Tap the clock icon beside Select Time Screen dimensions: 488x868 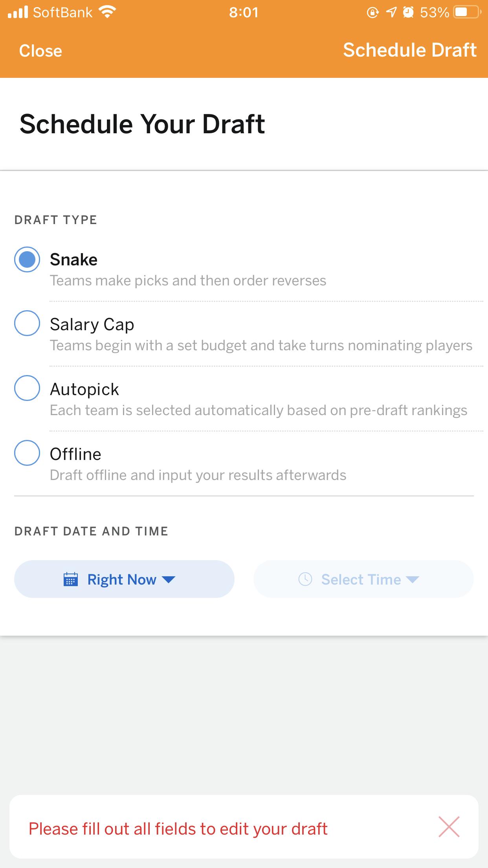pos(305,579)
